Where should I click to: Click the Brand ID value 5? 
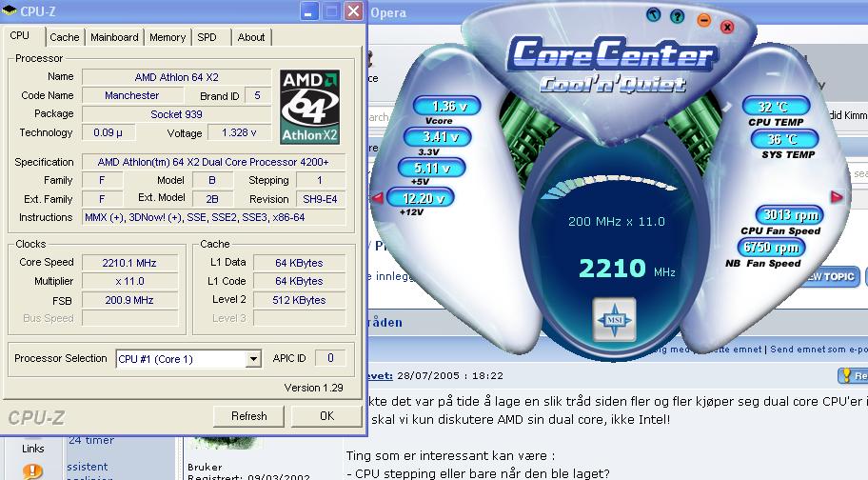(257, 95)
